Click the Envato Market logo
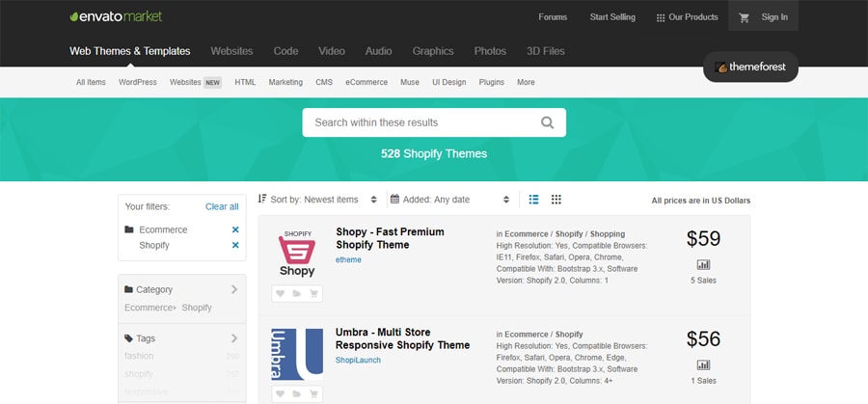The height and width of the screenshot is (404, 868). point(116,16)
